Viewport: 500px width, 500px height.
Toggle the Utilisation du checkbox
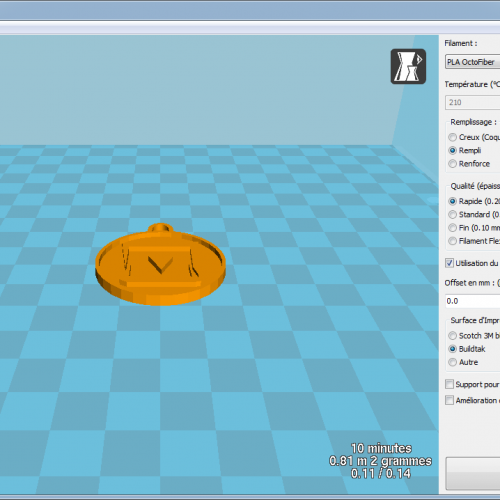tap(449, 263)
